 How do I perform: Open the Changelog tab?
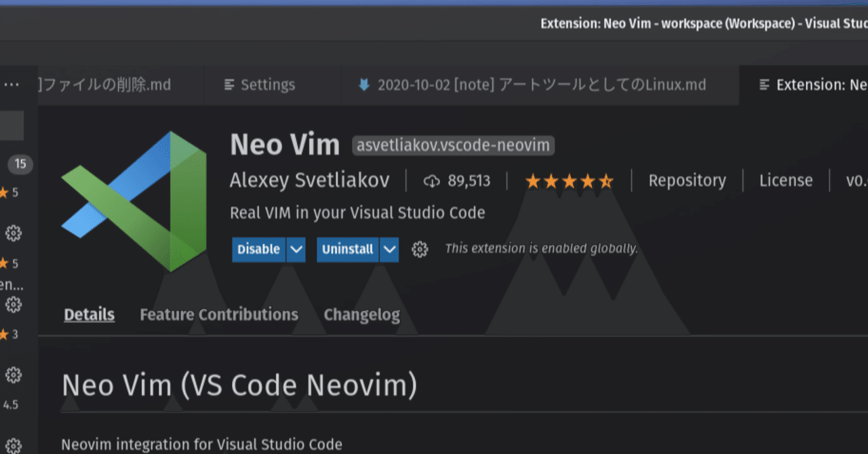click(x=361, y=314)
